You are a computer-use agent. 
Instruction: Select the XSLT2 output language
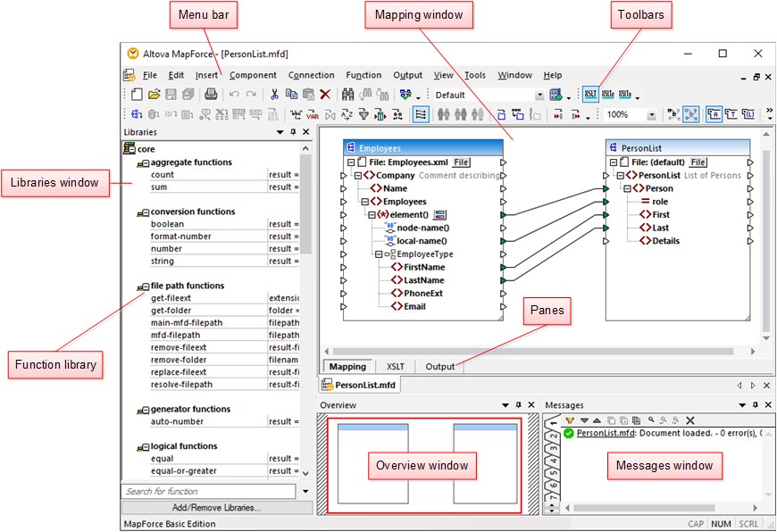click(x=608, y=94)
